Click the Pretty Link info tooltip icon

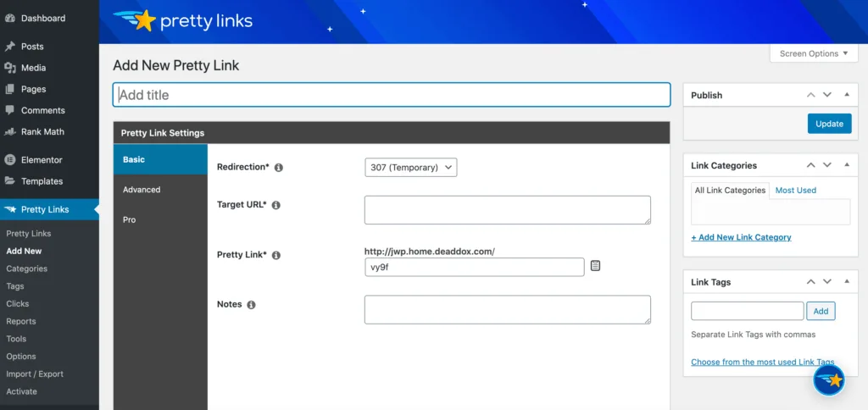click(x=275, y=255)
